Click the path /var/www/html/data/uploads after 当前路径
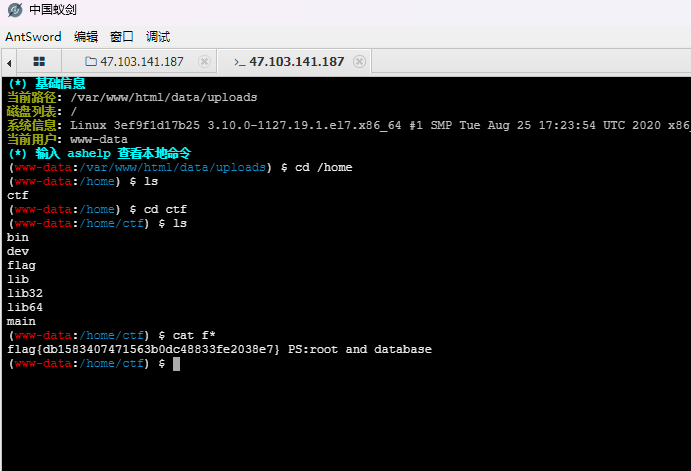 pos(163,97)
